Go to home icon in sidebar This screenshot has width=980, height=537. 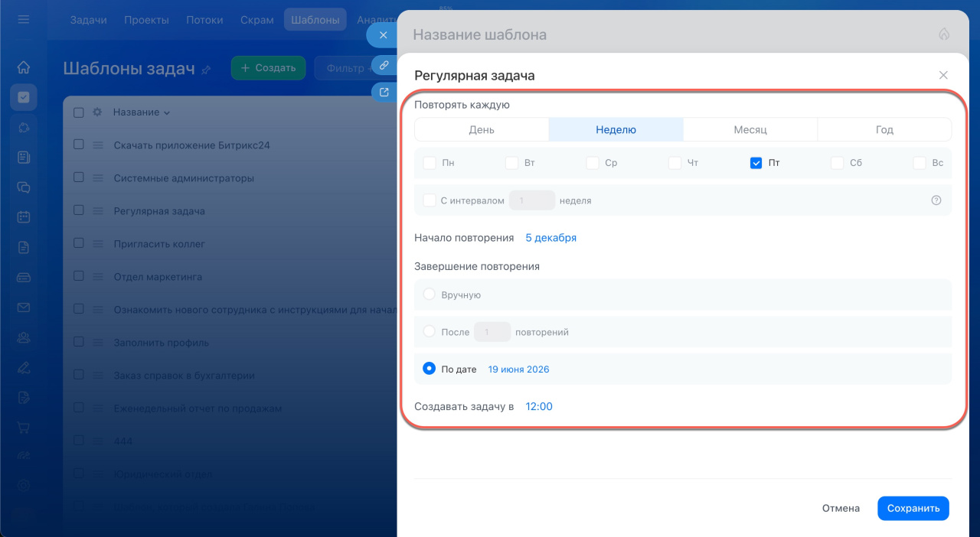click(24, 67)
